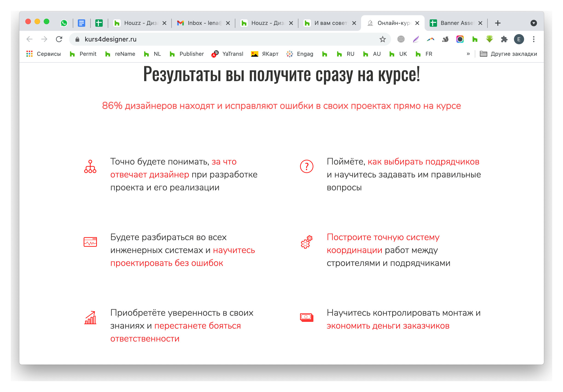Open the Сервисы apps grid icon

tap(29, 54)
